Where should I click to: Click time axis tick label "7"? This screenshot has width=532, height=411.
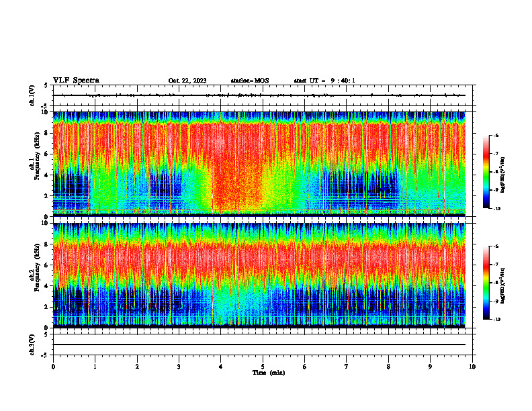coord(347,367)
